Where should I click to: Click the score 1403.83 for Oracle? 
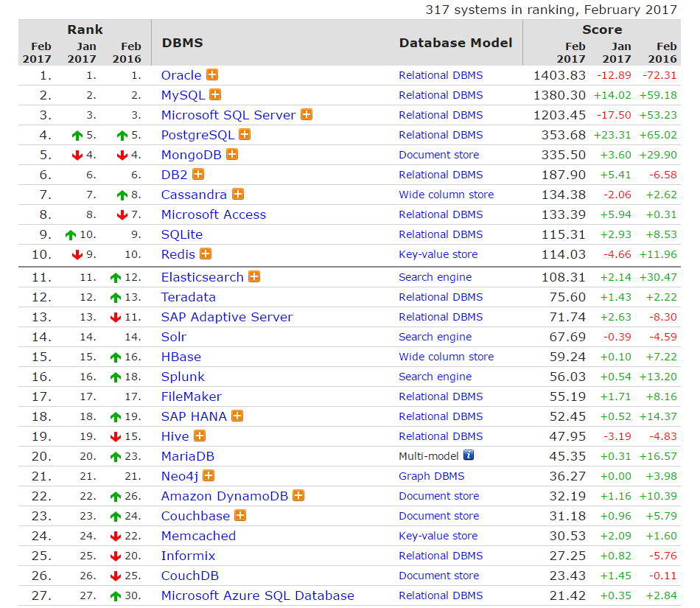(x=559, y=75)
